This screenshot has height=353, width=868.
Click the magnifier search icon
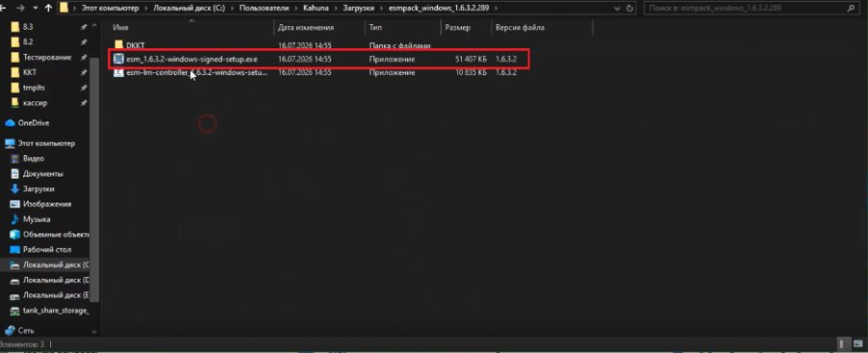pyautogui.click(x=851, y=9)
